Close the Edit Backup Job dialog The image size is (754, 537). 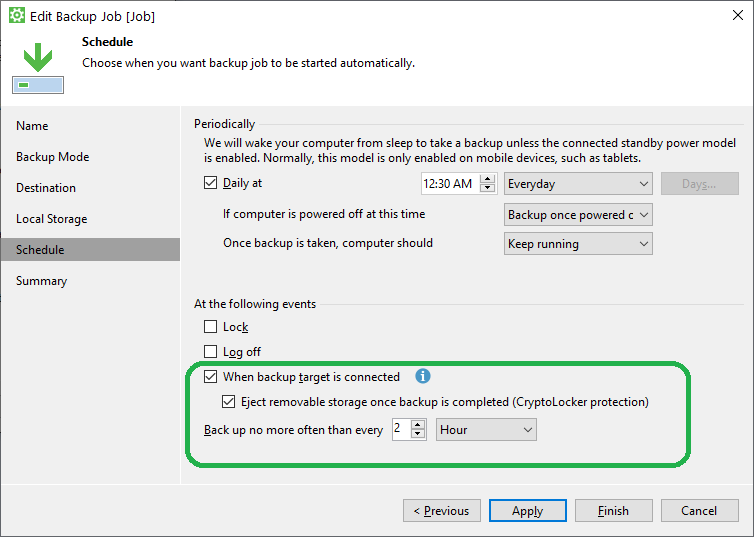(x=728, y=16)
